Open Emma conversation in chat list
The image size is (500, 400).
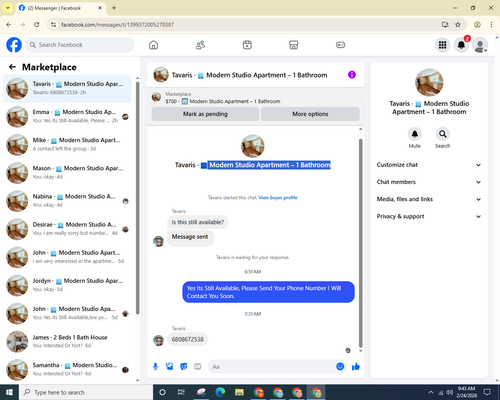pyautogui.click(x=67, y=117)
